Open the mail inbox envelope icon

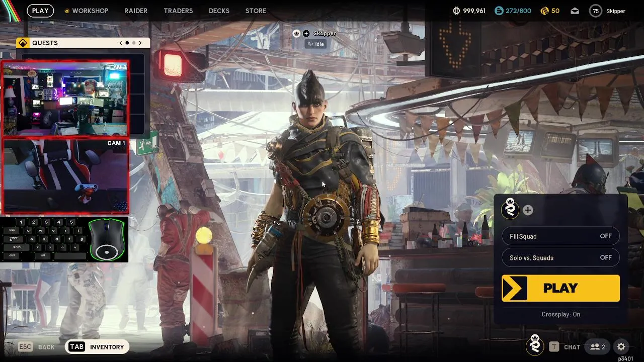(x=575, y=11)
